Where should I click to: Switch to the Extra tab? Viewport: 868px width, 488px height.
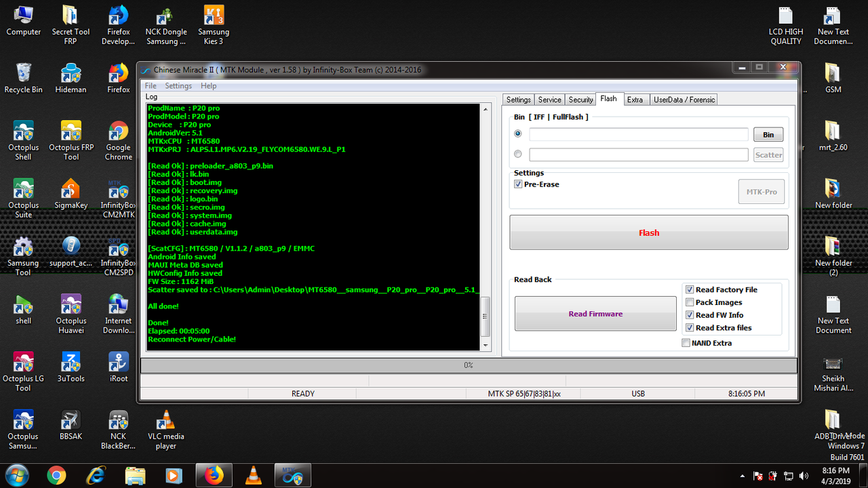click(x=635, y=100)
